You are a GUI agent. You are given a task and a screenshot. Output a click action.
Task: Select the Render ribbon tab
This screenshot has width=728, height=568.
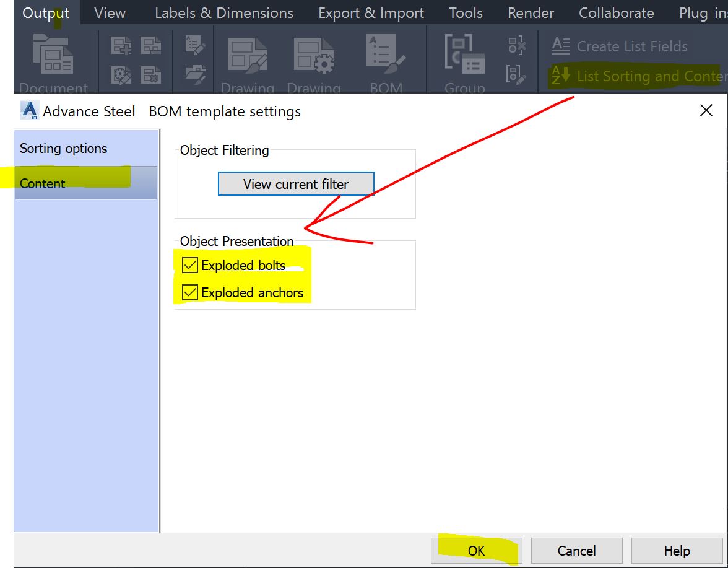(x=531, y=12)
